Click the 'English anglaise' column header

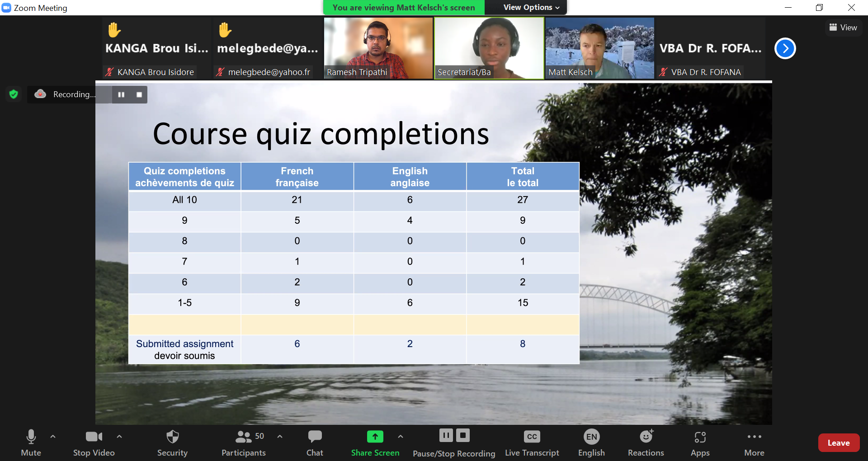410,177
